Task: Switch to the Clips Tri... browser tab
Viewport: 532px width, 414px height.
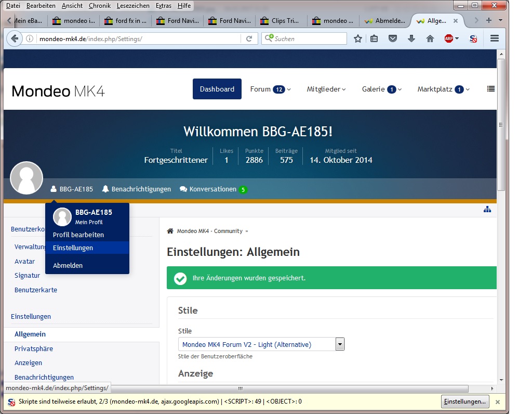Action: pos(281,21)
